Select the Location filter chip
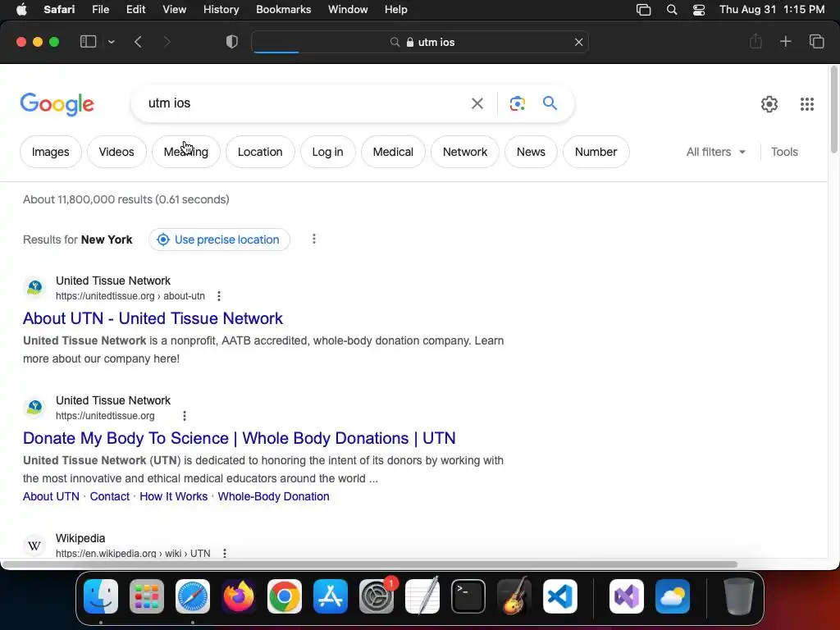 (260, 152)
